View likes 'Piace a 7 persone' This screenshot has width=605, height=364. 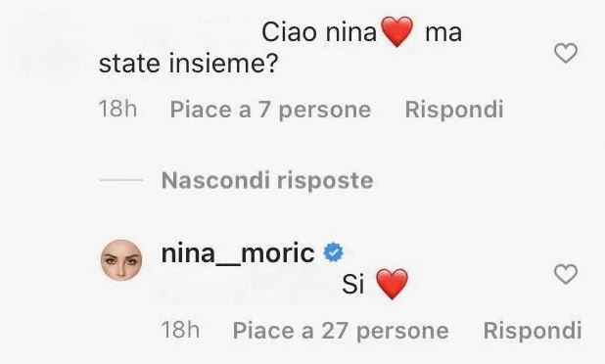[x=270, y=110]
